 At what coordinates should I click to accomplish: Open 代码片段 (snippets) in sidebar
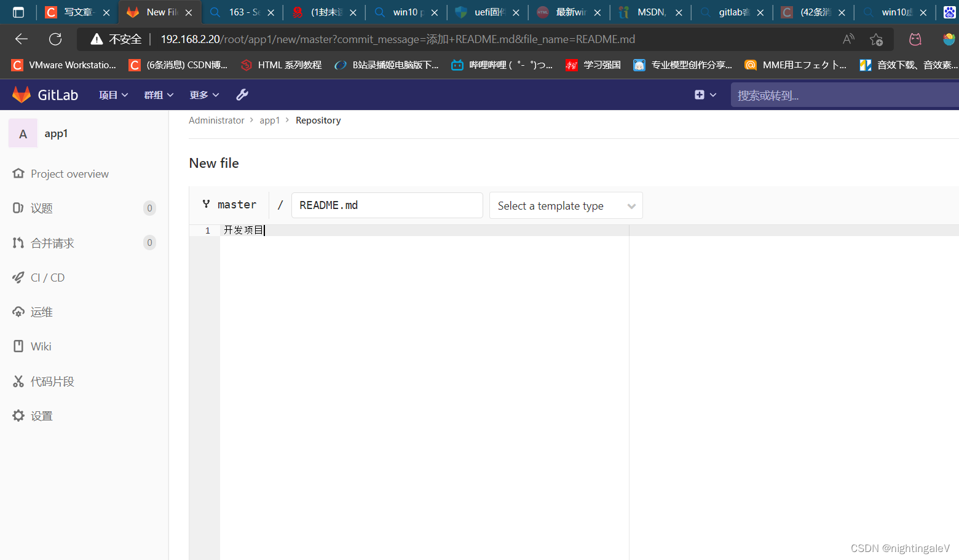coord(52,381)
